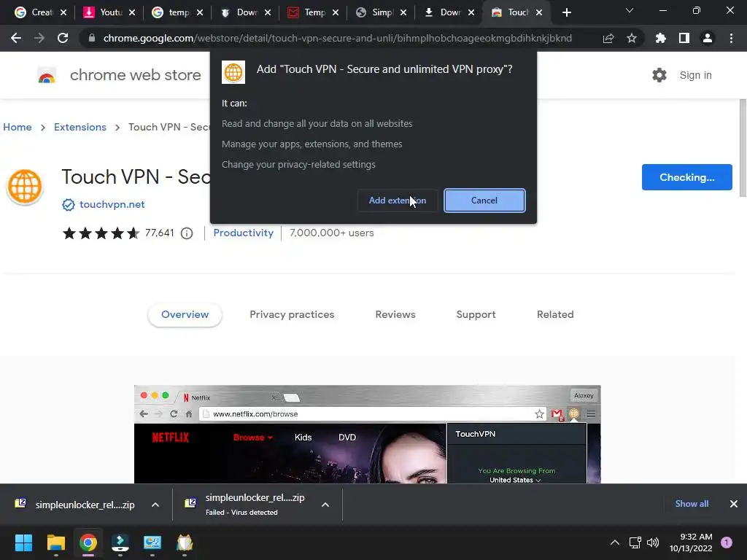Viewport: 747px width, 560px height.
Task: Open the Chrome profile avatar
Action: [708, 38]
